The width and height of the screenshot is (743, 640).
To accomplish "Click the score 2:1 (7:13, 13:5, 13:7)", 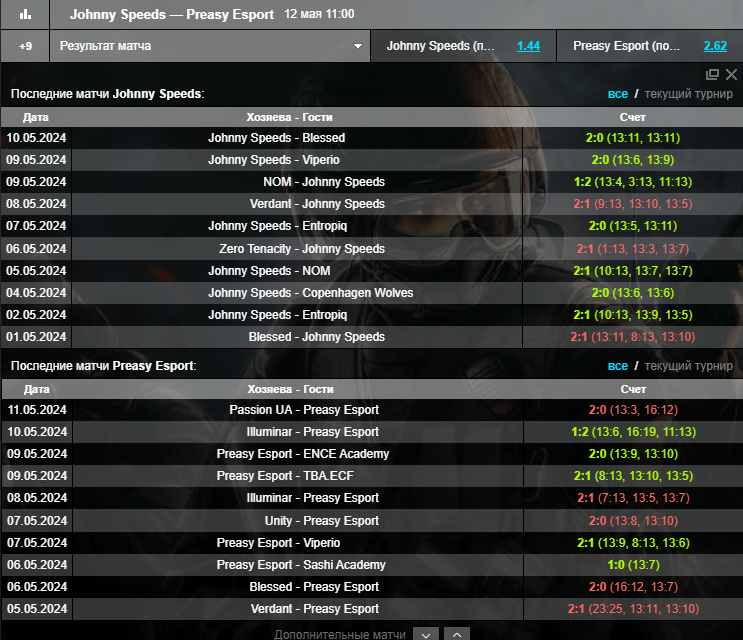I will click(633, 498).
